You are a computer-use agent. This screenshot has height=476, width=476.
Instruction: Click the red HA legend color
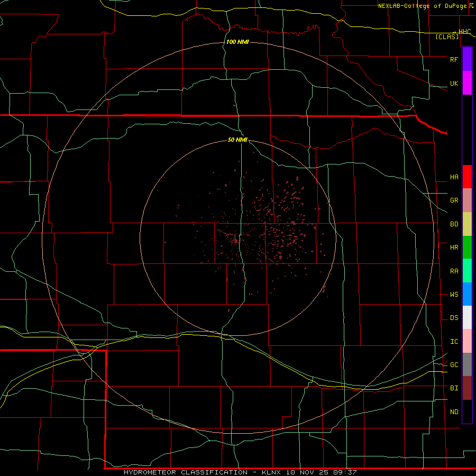point(467,177)
